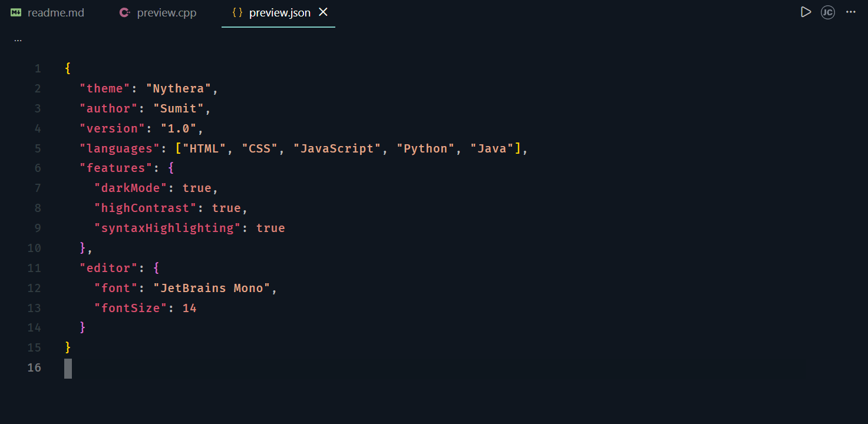Open the more actions ellipsis menu

[x=850, y=12]
